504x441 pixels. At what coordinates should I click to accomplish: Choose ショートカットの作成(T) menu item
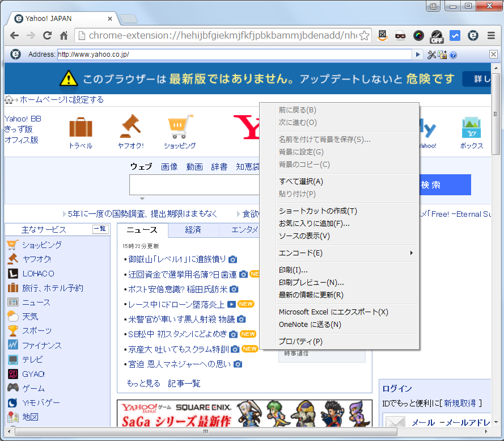click(x=347, y=211)
